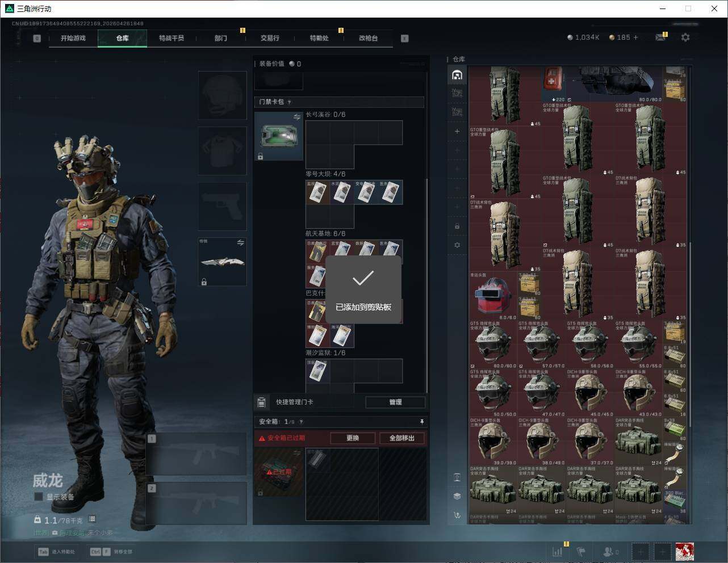Screen dimensions: 728x563
Task: Click the 装备价值 label
Action: [271, 64]
